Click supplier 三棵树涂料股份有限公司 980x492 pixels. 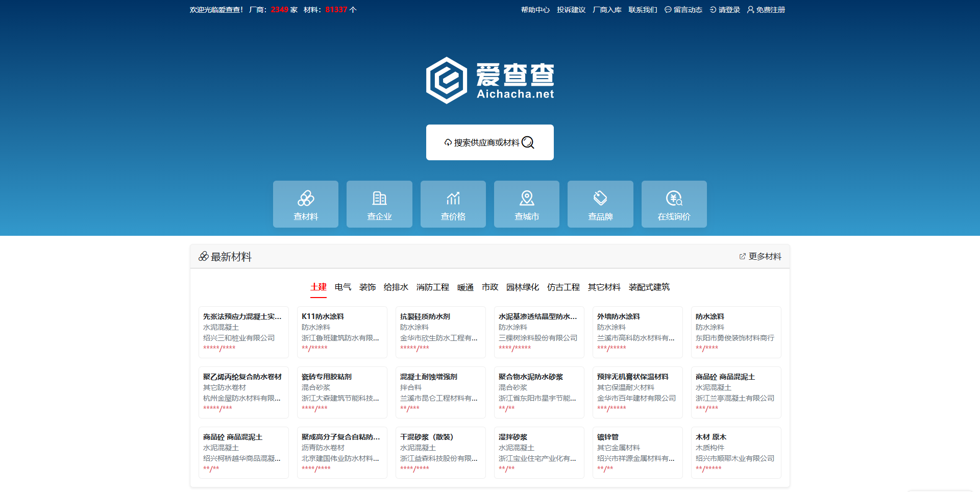(538, 338)
